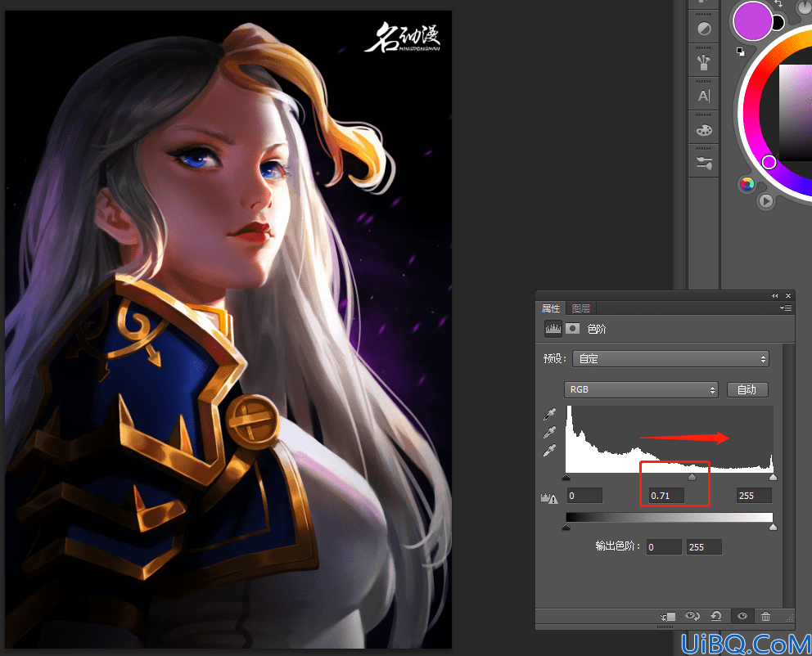
Task: Open the Adjustments panel icon in the dock
Action: point(704,29)
